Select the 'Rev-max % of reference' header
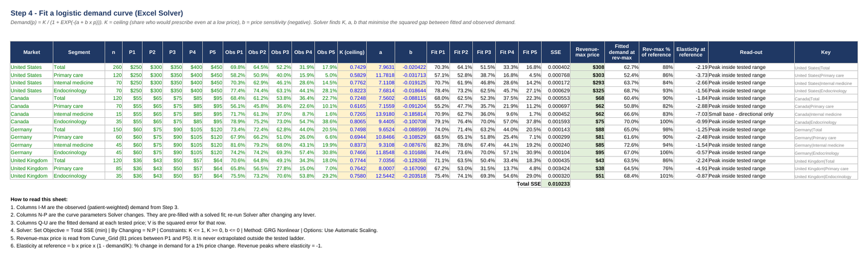868x259 pixels. click(656, 52)
